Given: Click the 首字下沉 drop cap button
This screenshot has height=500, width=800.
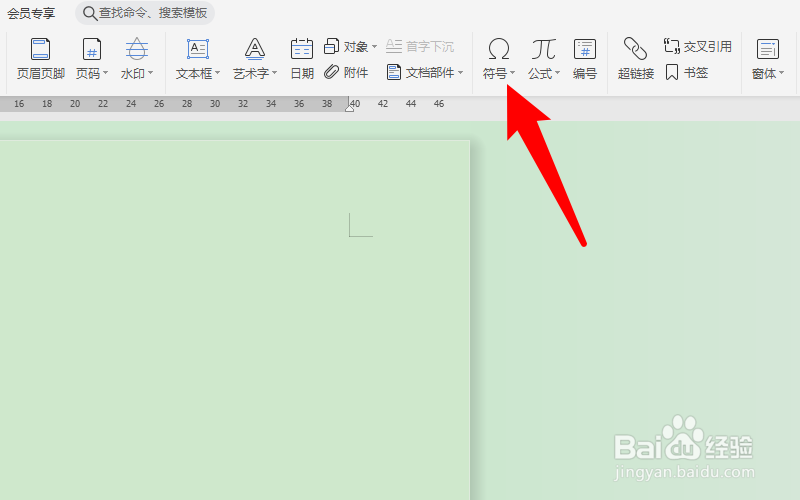Looking at the screenshot, I should point(419,46).
